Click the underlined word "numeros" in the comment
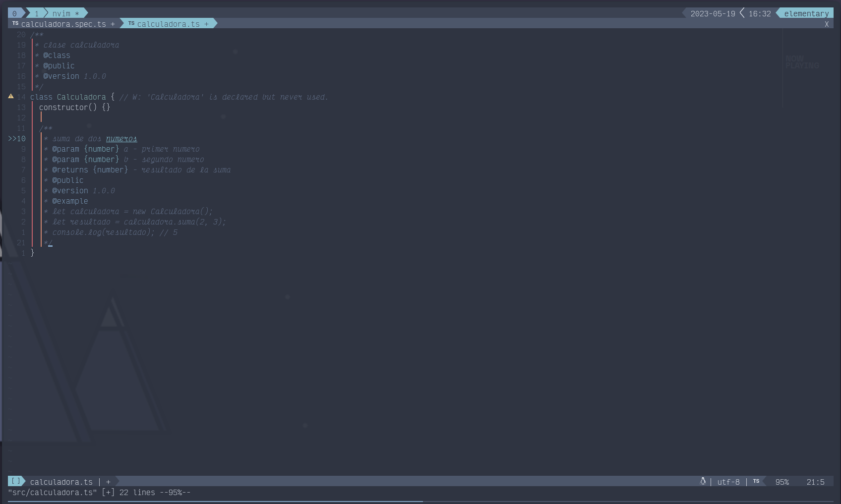The width and height of the screenshot is (841, 504). (121, 139)
